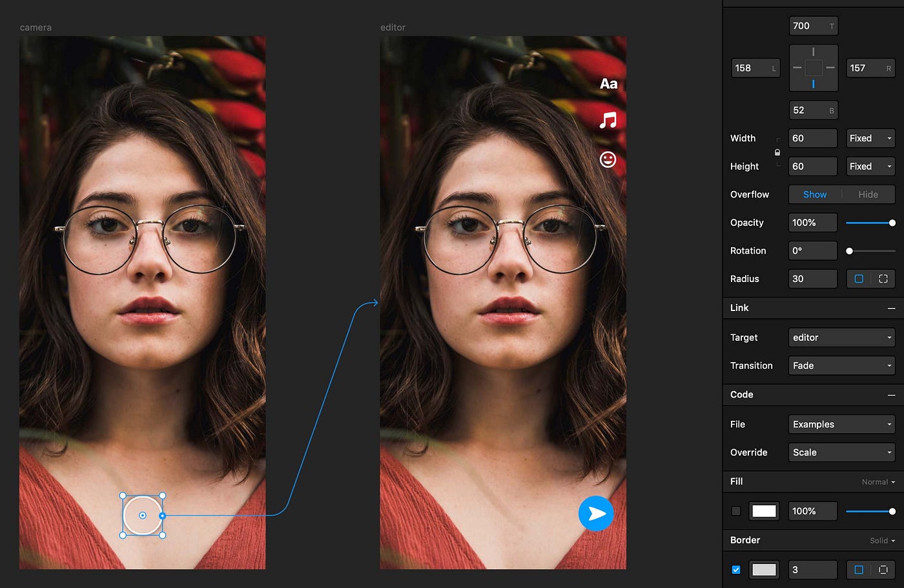Viewport: 904px width, 588px height.
Task: Click the Rotation slider
Action: tap(870, 251)
